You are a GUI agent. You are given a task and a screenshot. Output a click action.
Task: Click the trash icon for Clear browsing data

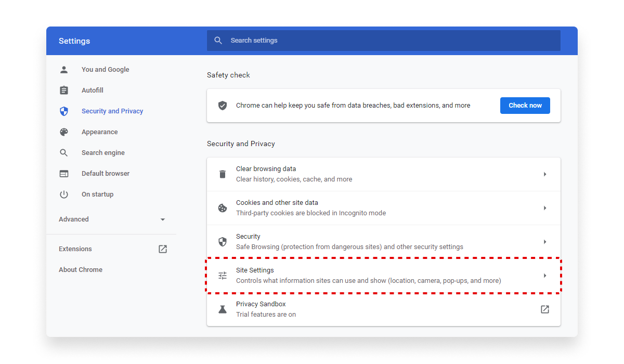pyautogui.click(x=223, y=174)
